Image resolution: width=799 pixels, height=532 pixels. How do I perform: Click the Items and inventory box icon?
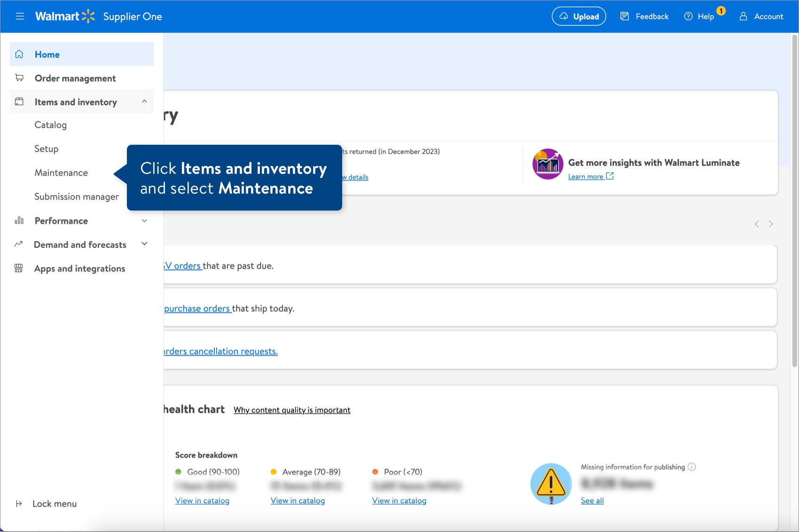19,102
